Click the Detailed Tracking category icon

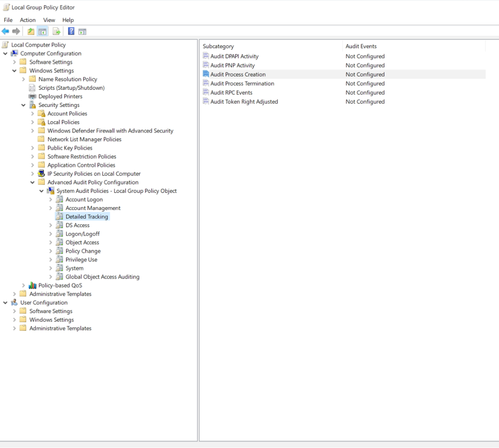(x=60, y=217)
